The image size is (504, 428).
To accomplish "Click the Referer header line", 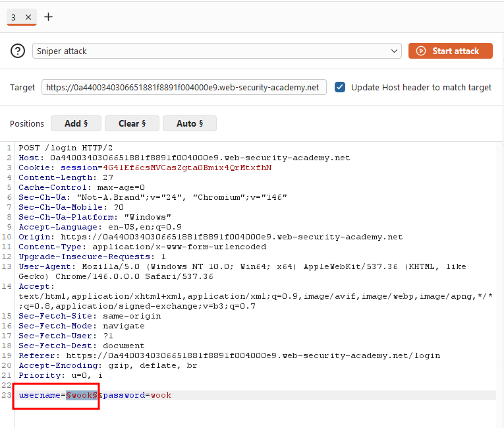I will point(229,355).
